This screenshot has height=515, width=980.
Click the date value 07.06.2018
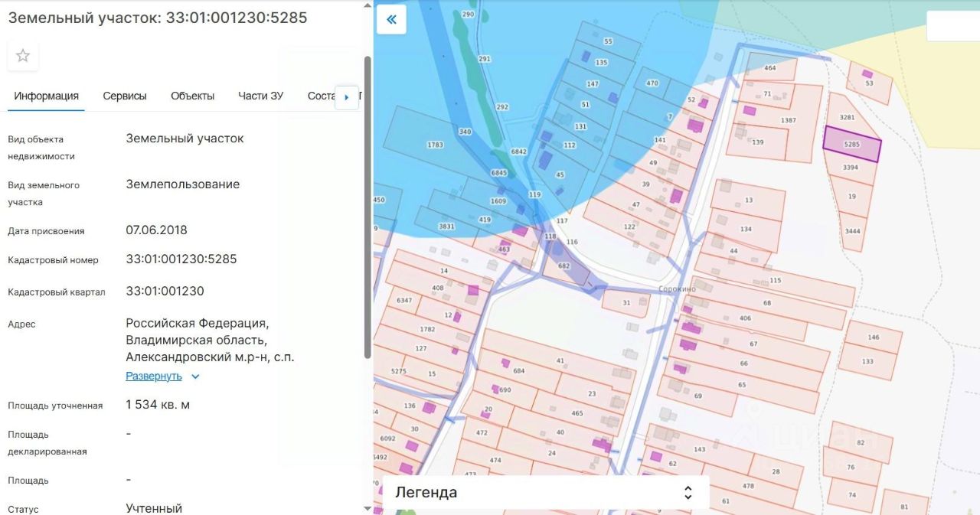(156, 230)
